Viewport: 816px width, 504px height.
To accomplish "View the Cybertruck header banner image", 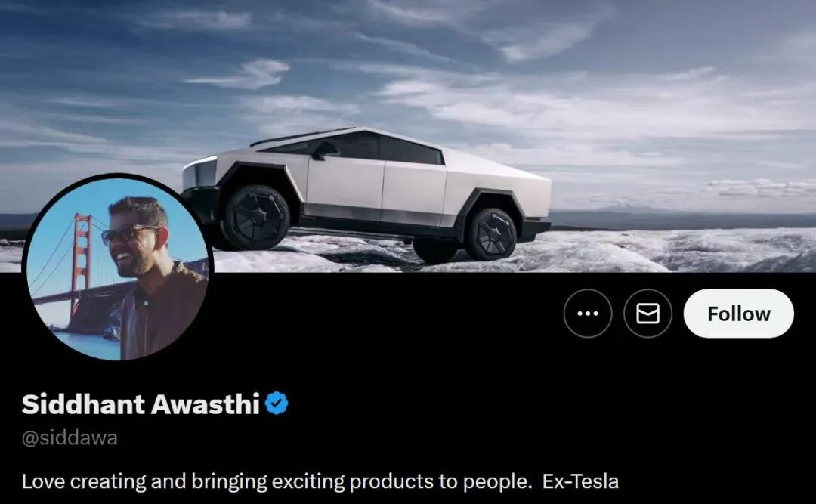I will [x=408, y=136].
